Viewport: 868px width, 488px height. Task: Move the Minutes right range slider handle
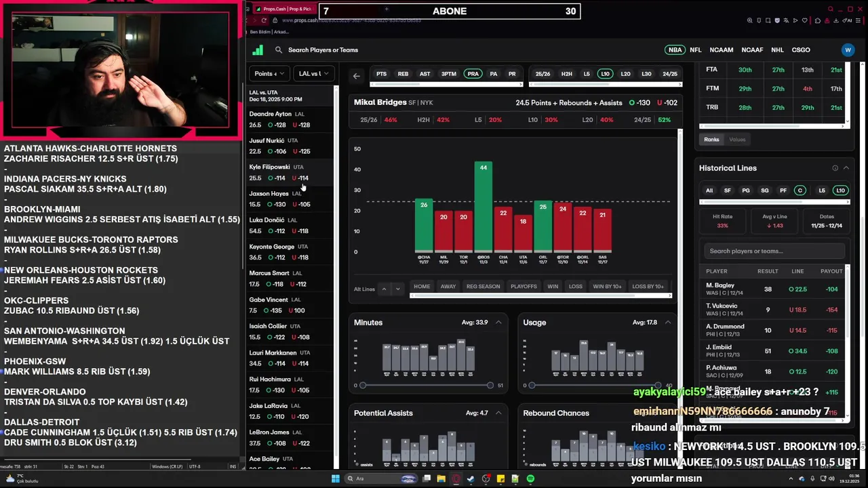click(490, 385)
